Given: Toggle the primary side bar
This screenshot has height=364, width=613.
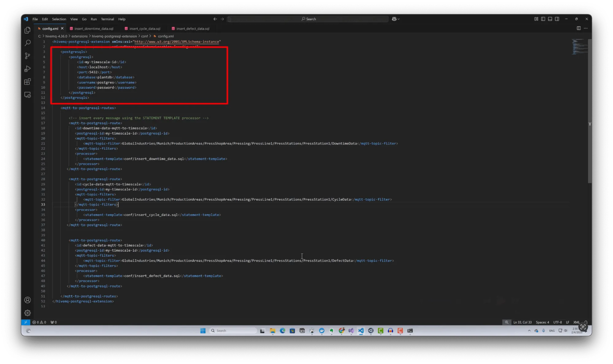Looking at the screenshot, I should (543, 19).
